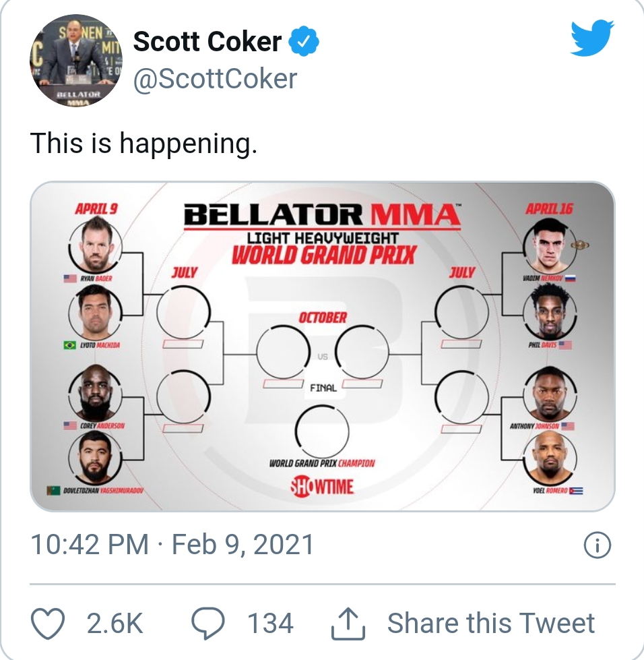The height and width of the screenshot is (660, 644).
Task: Click the 134 replies count
Action: point(270,624)
